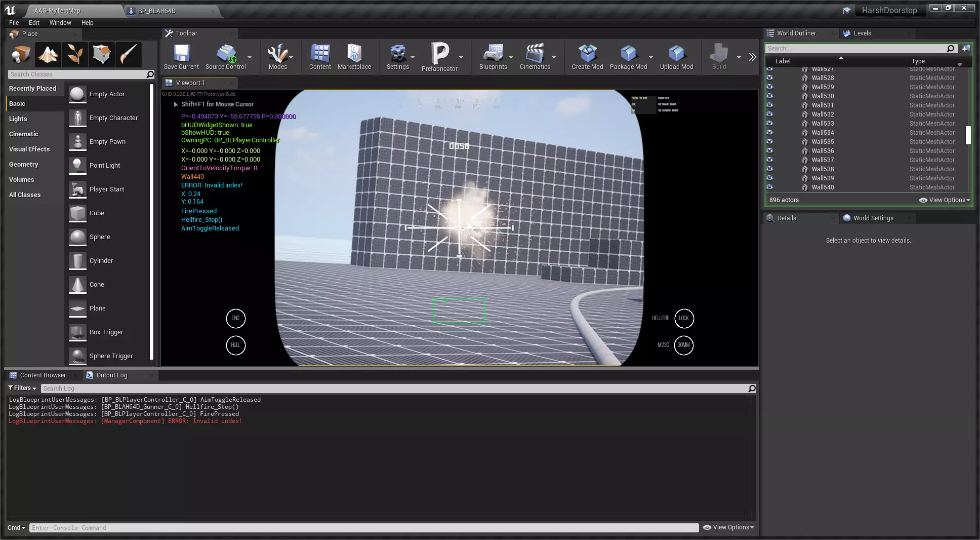Toggle visibility of Wall535 in outliner
980x540 pixels.
coord(769,142)
